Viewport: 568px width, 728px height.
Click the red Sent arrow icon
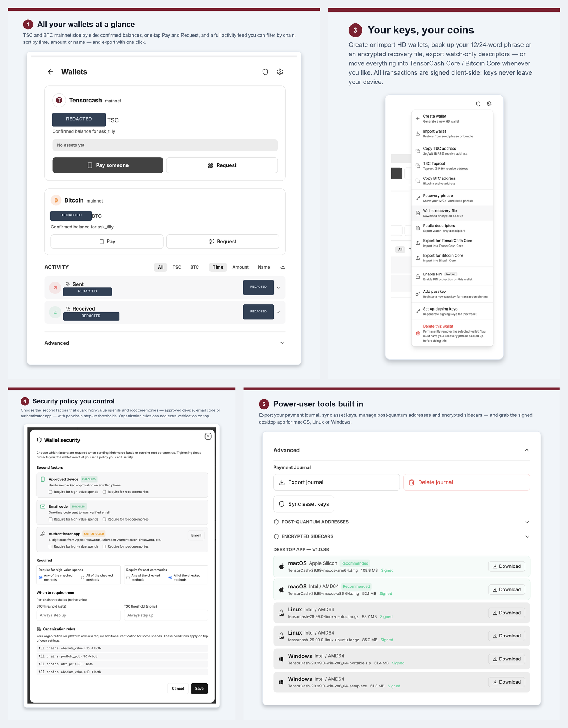[x=55, y=288]
